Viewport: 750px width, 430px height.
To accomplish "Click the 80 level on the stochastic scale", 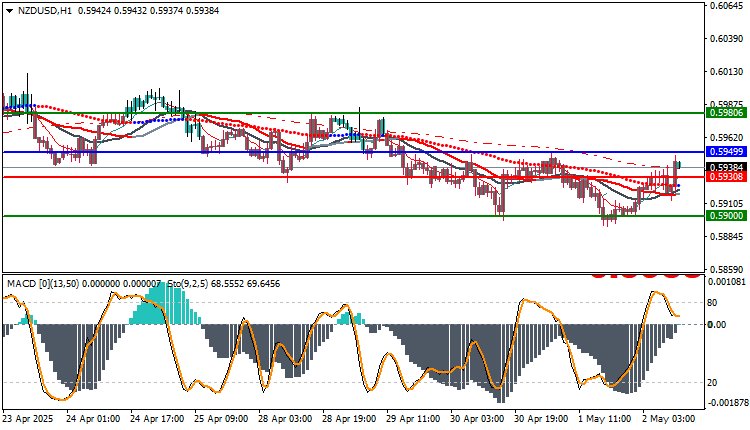I will click(x=712, y=303).
